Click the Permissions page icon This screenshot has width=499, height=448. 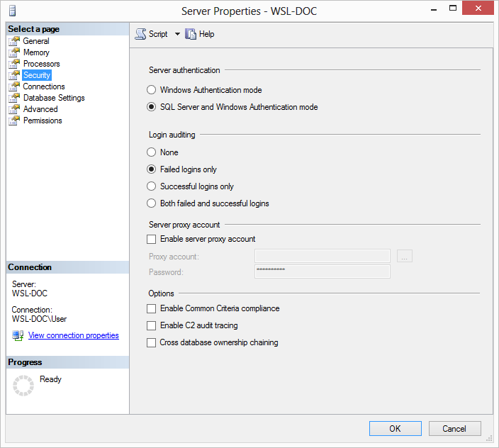14,121
